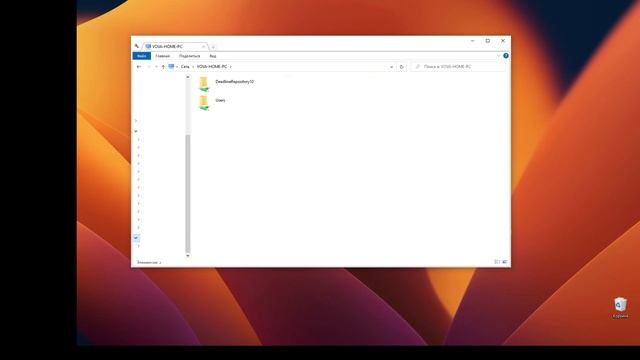
Task: Click the navigation pane scrollbar thumb
Action: coord(188,193)
